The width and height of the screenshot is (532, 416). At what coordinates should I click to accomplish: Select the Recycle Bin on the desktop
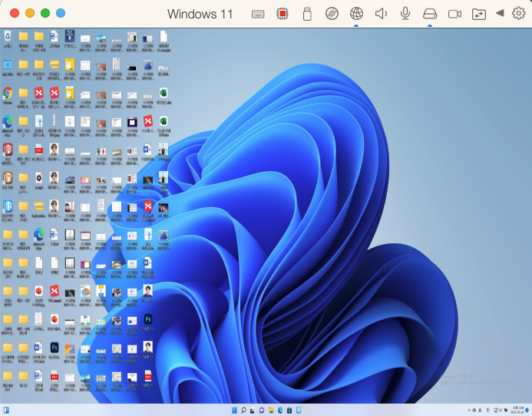[x=8, y=40]
